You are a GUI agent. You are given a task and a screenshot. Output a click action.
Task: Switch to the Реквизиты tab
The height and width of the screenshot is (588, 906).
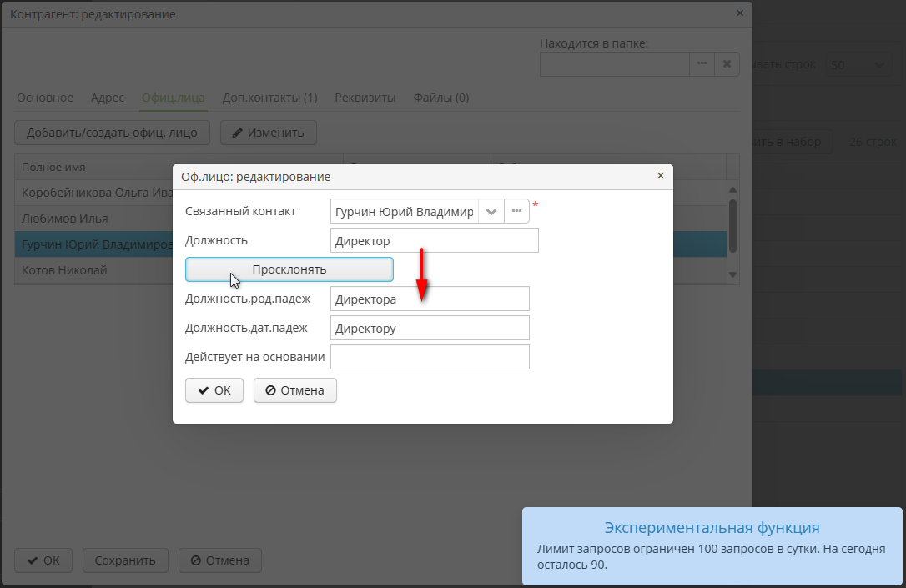click(365, 98)
